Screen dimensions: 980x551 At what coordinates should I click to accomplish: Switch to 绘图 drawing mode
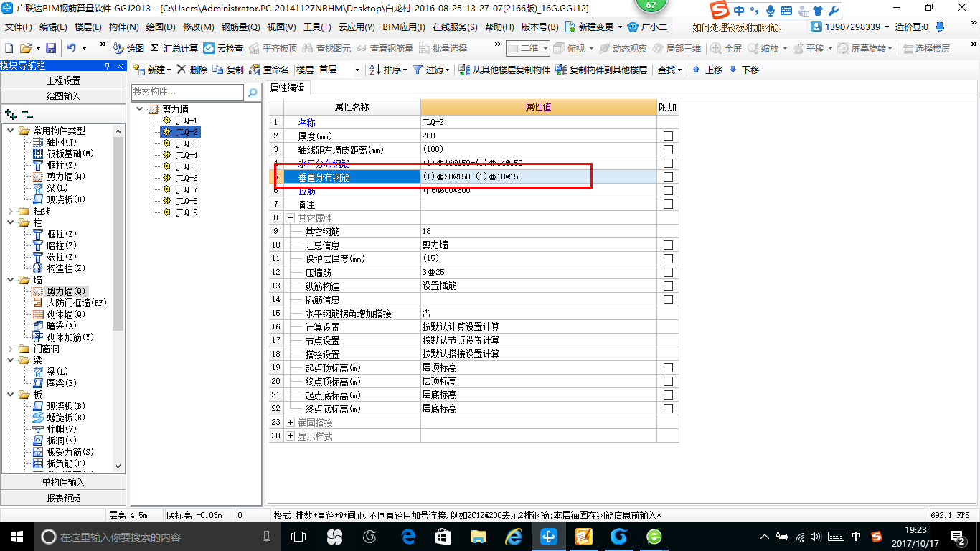(x=128, y=48)
